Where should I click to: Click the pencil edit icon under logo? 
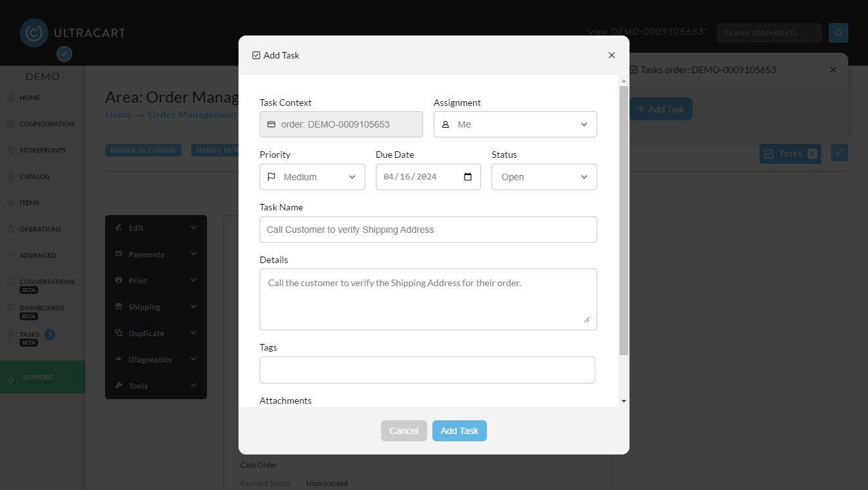(x=64, y=54)
